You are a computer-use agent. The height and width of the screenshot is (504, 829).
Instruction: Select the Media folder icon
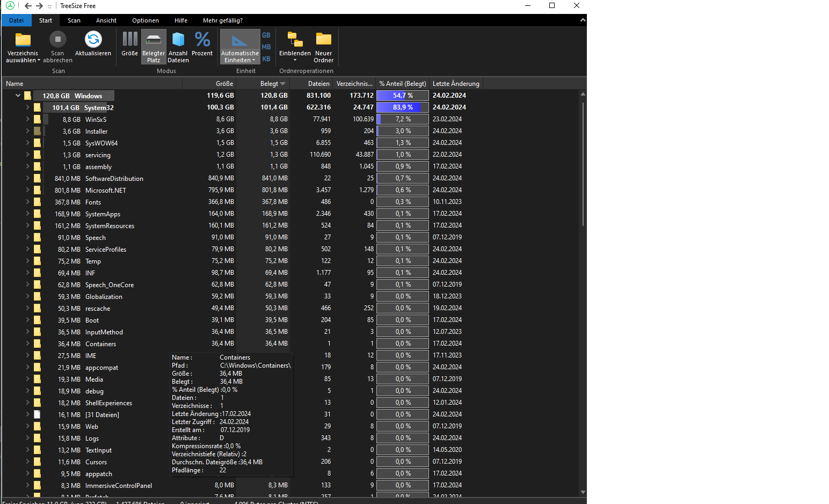pyautogui.click(x=37, y=379)
